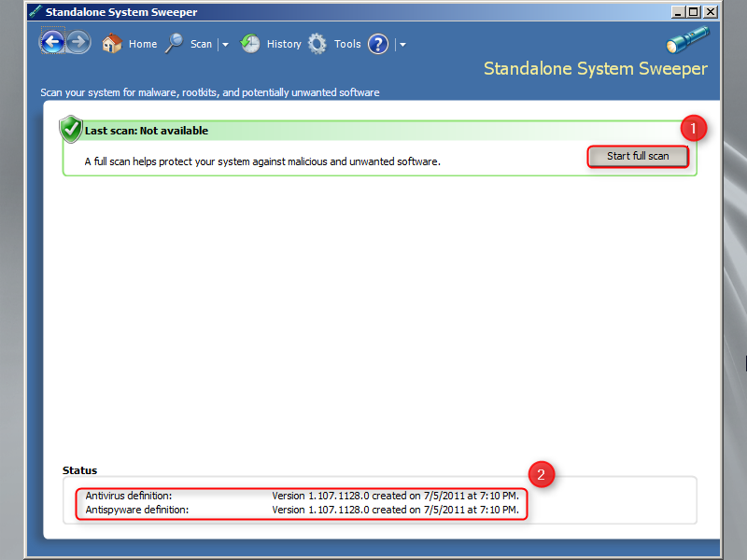Minimize the Standalone System Sweeper window
Screen dimensions: 747x560
coord(678,11)
